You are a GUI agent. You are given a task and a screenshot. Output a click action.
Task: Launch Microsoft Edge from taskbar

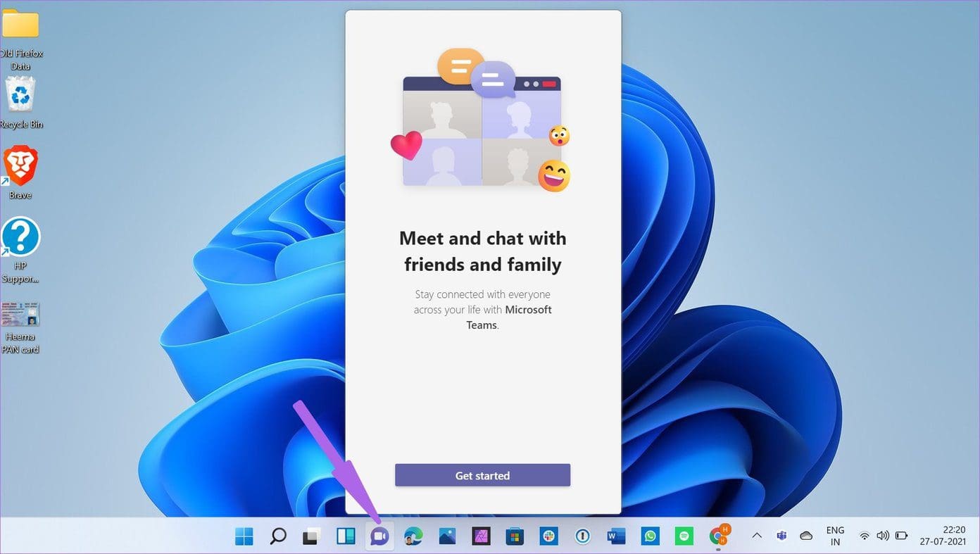(413, 536)
